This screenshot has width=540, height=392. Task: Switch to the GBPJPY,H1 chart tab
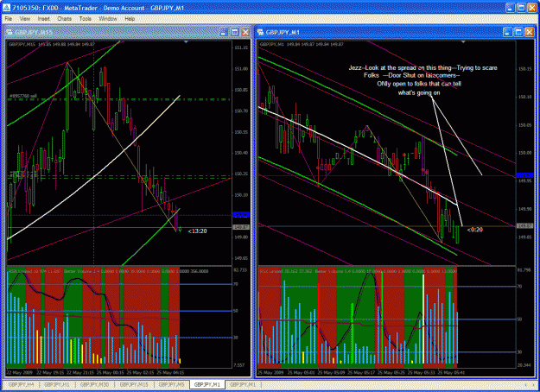point(57,384)
